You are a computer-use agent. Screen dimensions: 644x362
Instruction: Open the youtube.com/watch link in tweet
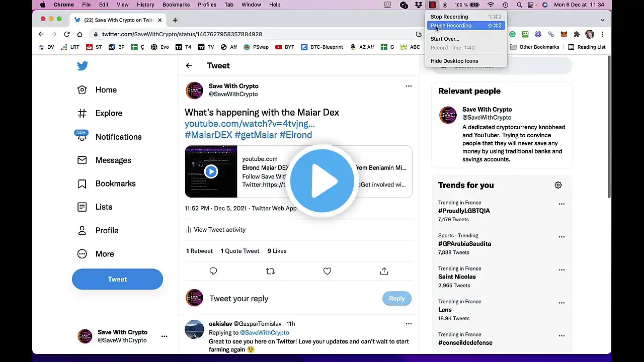[250, 124]
